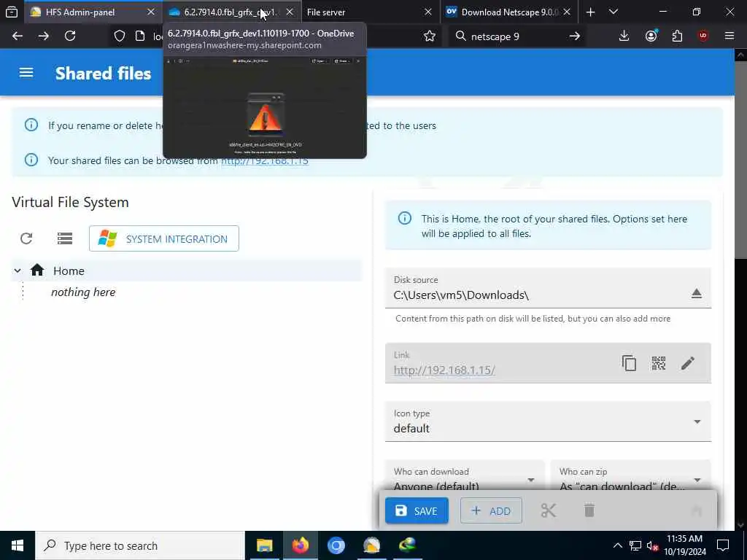The image size is (747, 560).
Task: Click the scissors cut icon
Action: (549, 510)
